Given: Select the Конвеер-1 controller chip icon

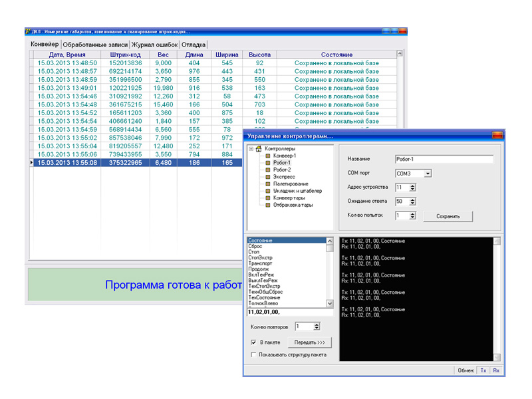Looking at the screenshot, I should click(x=269, y=156).
